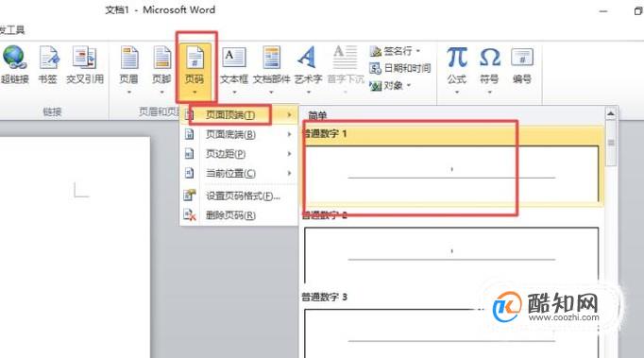Open dropdown arrow beside 签名行
Screen dimensions: 644x358
pos(418,51)
